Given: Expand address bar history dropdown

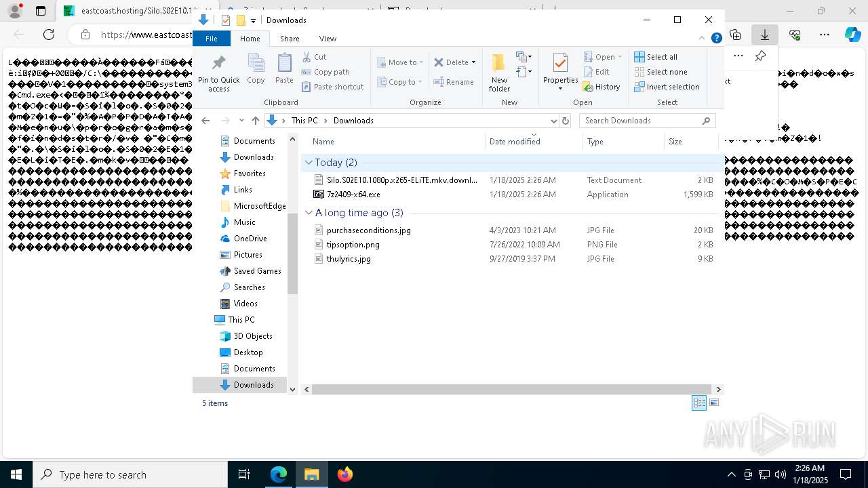Looking at the screenshot, I should [x=553, y=121].
